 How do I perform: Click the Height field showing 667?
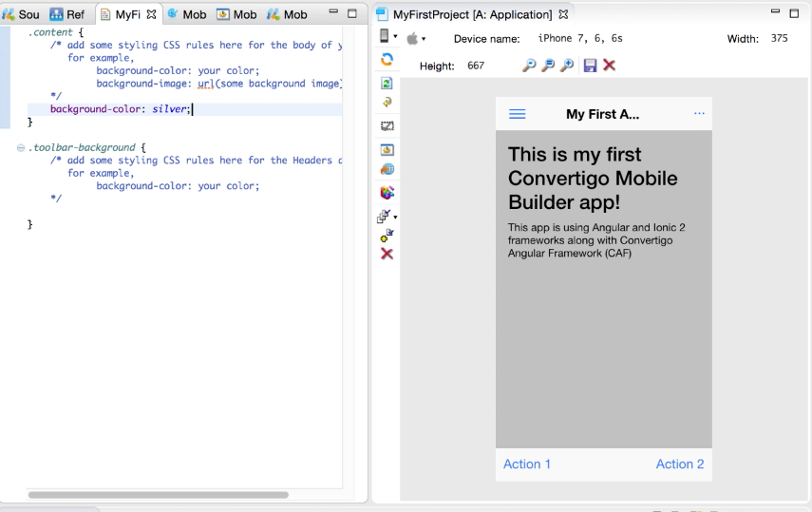476,66
